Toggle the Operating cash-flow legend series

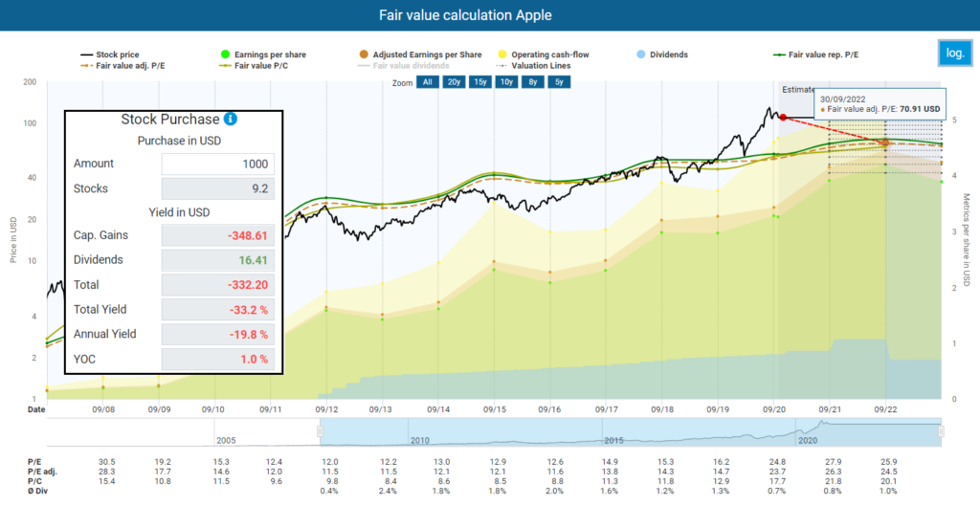pyautogui.click(x=543, y=55)
